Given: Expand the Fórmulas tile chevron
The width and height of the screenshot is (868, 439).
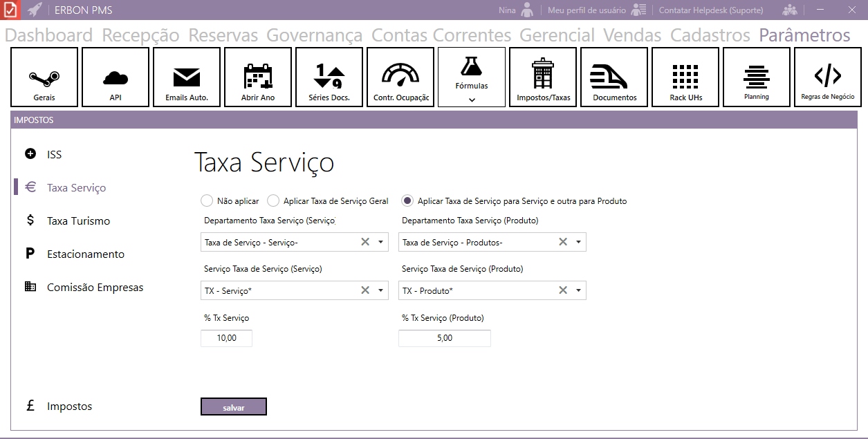Looking at the screenshot, I should click(472, 100).
